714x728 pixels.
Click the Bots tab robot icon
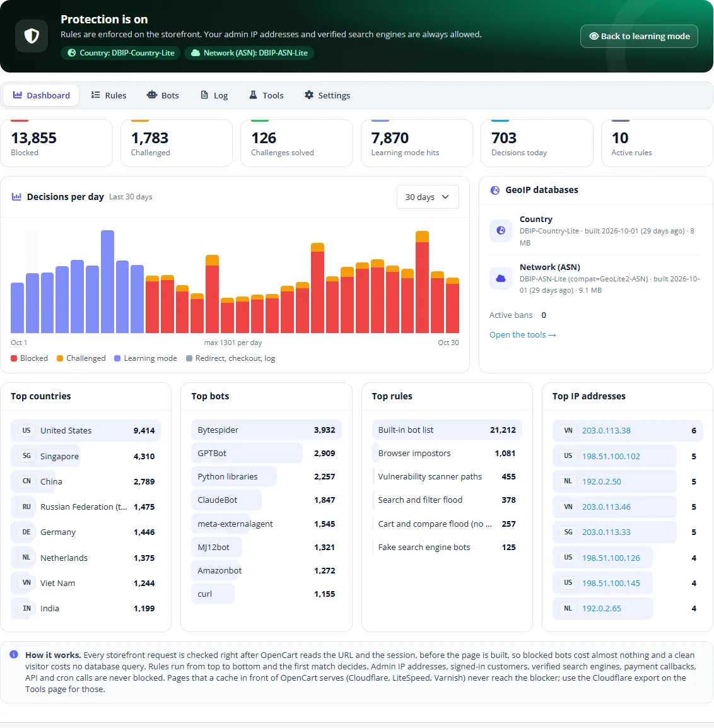[152, 95]
